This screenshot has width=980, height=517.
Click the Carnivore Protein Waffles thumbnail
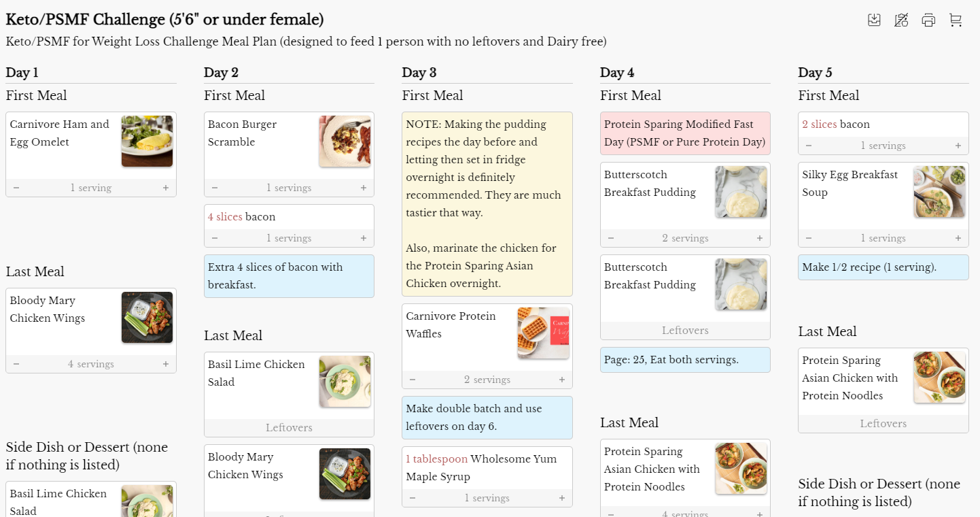click(x=543, y=333)
